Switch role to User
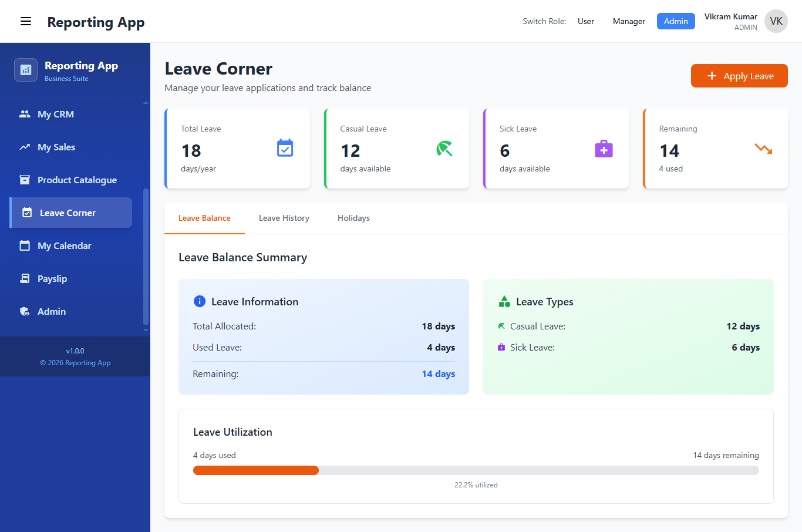 click(585, 21)
